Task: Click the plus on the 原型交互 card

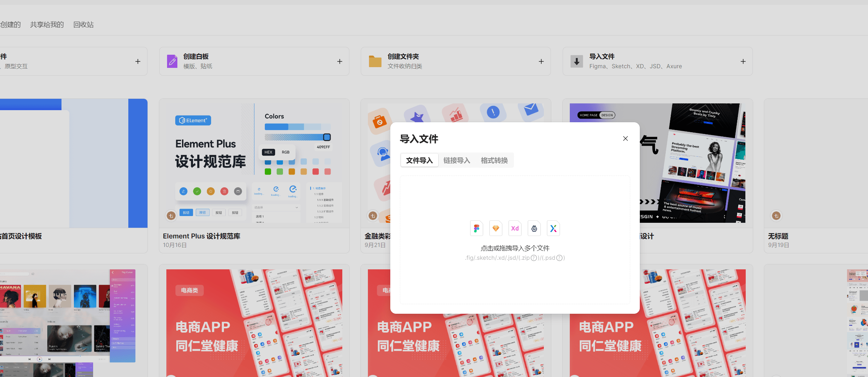Action: click(138, 61)
